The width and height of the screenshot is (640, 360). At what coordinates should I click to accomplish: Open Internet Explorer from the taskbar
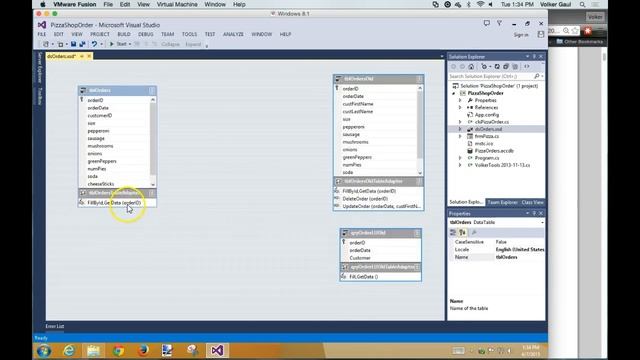69,350
